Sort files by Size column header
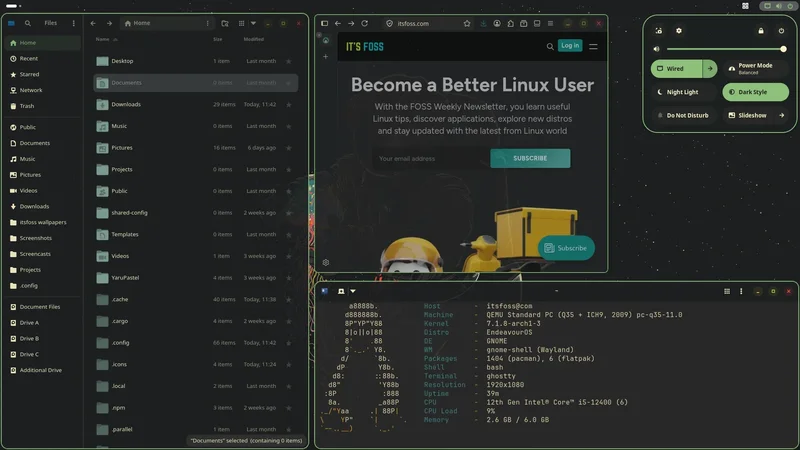 (217, 39)
